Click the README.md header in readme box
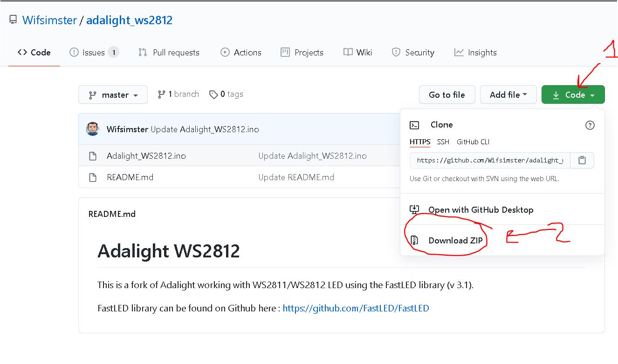 point(112,214)
